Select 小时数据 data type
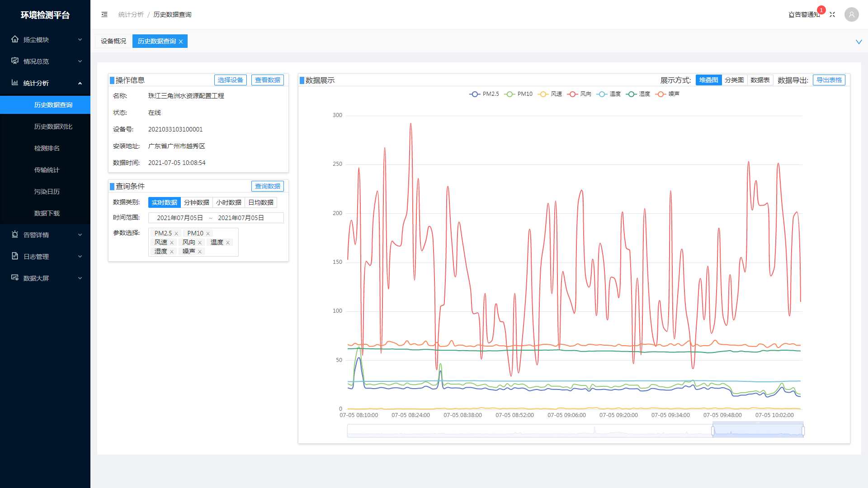 click(x=229, y=202)
